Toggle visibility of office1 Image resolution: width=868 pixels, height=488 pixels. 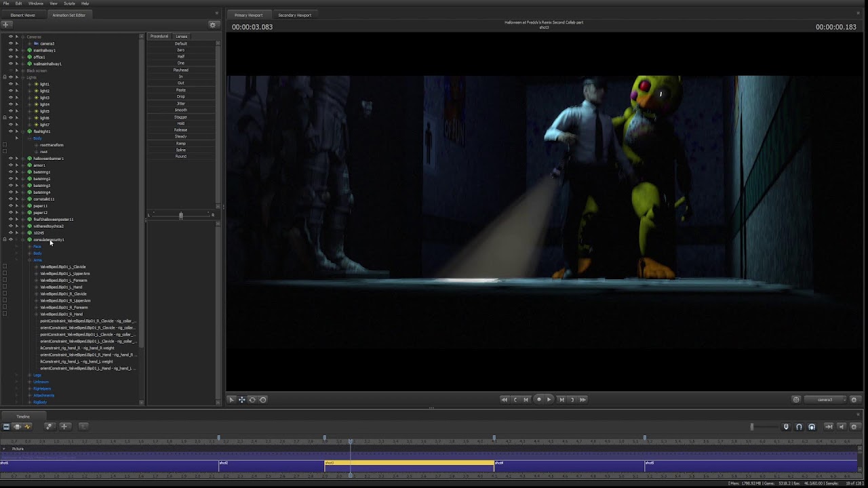[11, 57]
